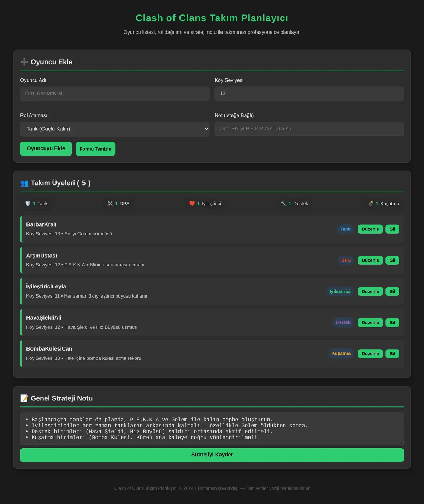Click the page title Clash of Clans Takım Planlayıcı
The height and width of the screenshot is (504, 424).
pos(212,18)
